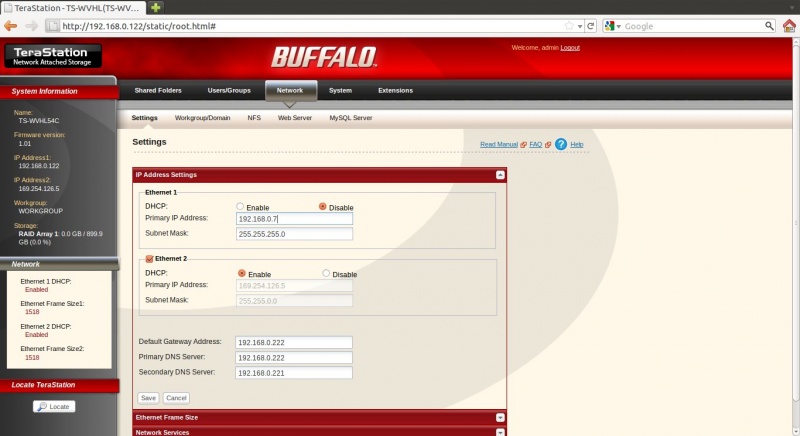Click the blue Help question mark icon

point(561,144)
